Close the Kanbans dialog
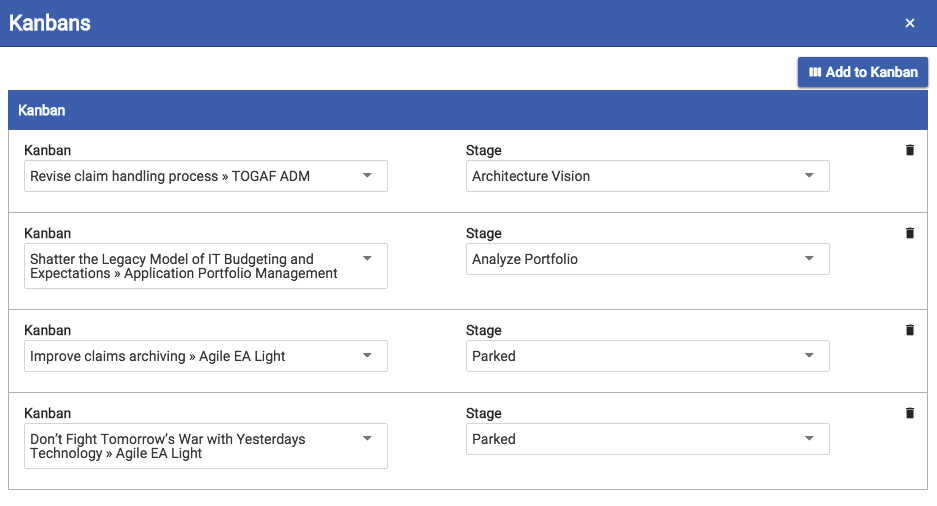Screen dimensions: 937x506 910,23
